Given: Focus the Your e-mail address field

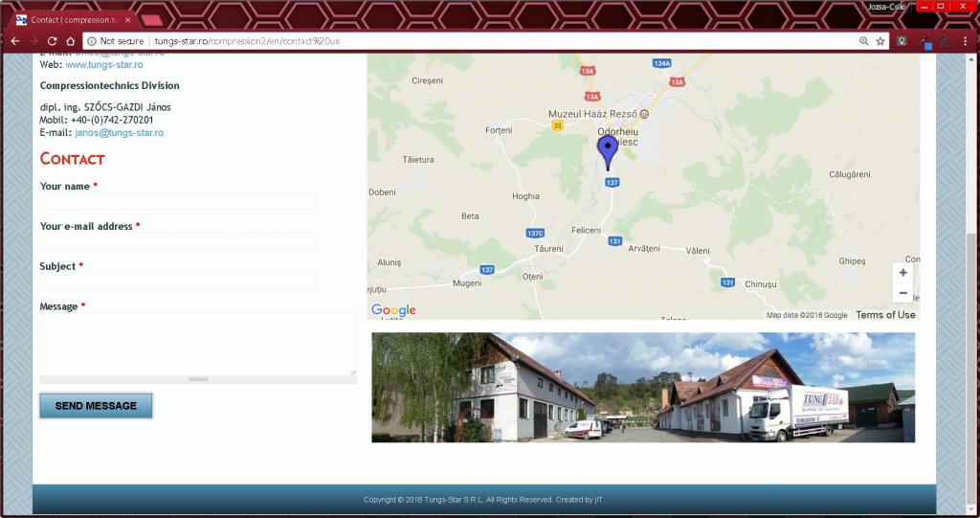Looking at the screenshot, I should pos(178,241).
